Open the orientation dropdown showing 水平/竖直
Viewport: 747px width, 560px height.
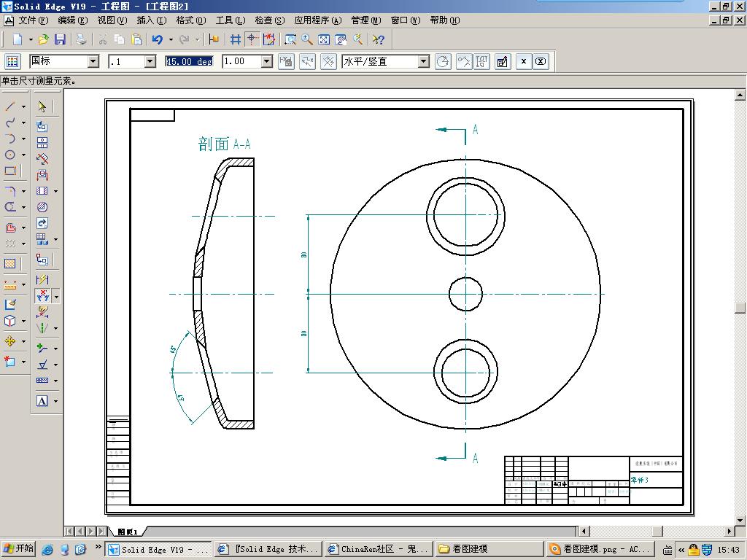click(x=424, y=61)
